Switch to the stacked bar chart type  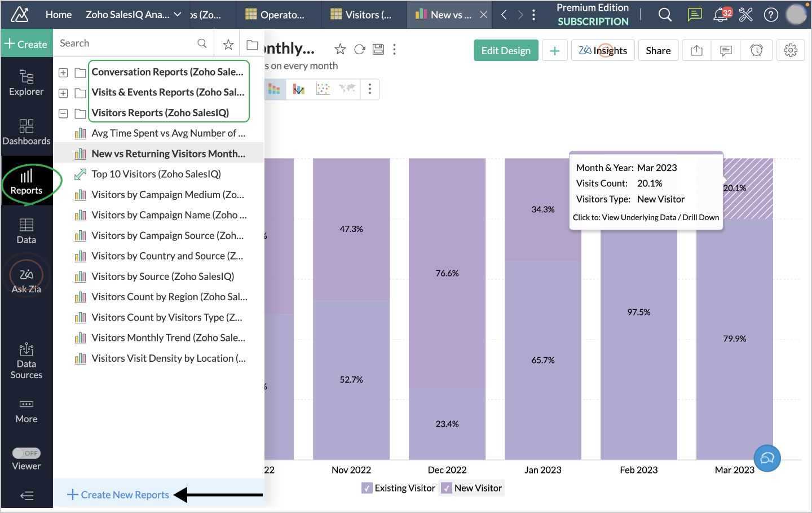click(274, 89)
